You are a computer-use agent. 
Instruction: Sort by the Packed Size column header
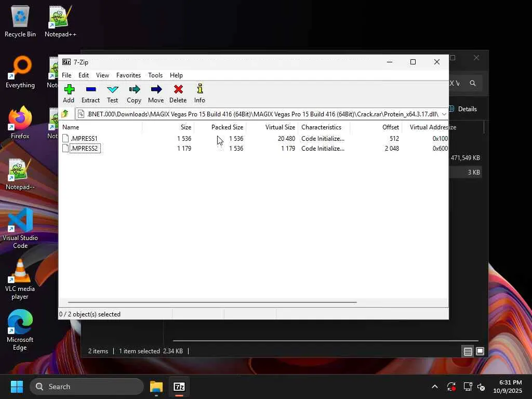click(x=220, y=127)
